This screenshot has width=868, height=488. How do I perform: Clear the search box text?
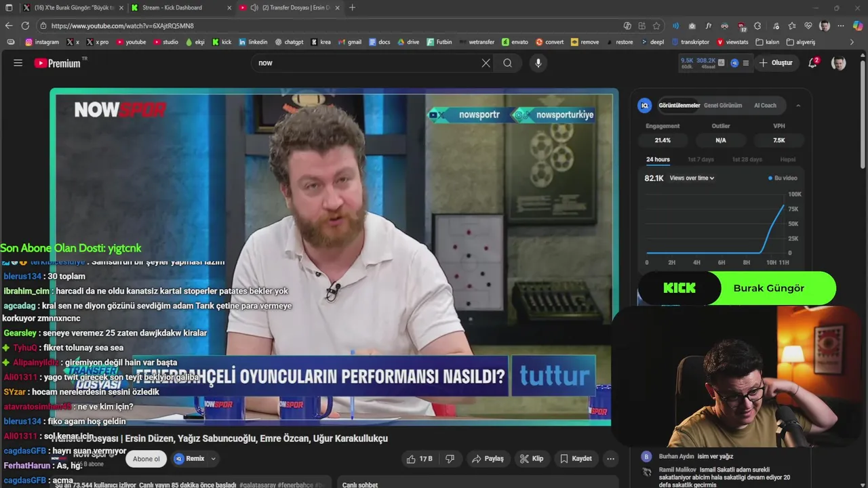tap(486, 63)
